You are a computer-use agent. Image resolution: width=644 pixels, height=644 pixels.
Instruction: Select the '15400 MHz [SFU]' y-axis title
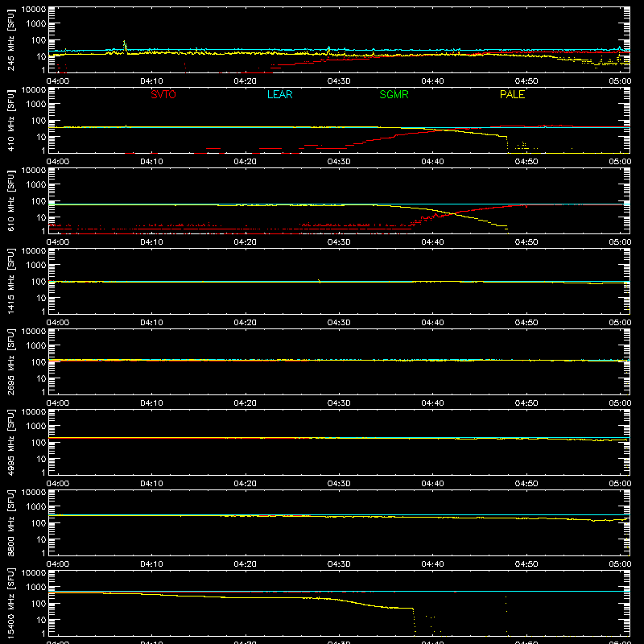click(10, 603)
